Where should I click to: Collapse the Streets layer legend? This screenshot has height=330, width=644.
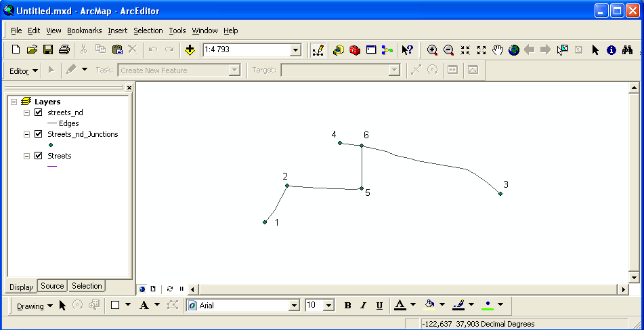(x=27, y=156)
